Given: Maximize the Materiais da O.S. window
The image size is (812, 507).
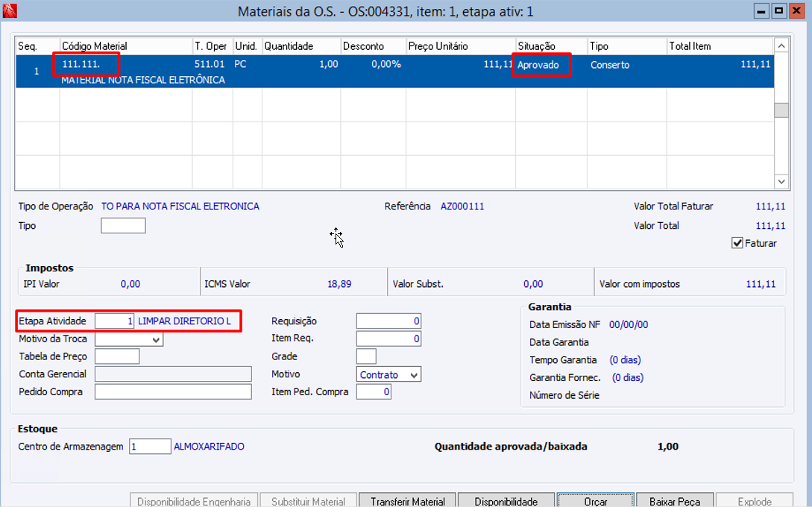Looking at the screenshot, I should point(778,11).
